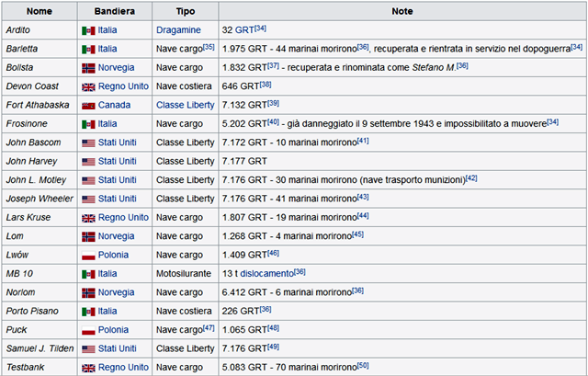Select the John Harvey ship name cell
Image resolution: width=588 pixels, height=376 pixels.
[40, 162]
